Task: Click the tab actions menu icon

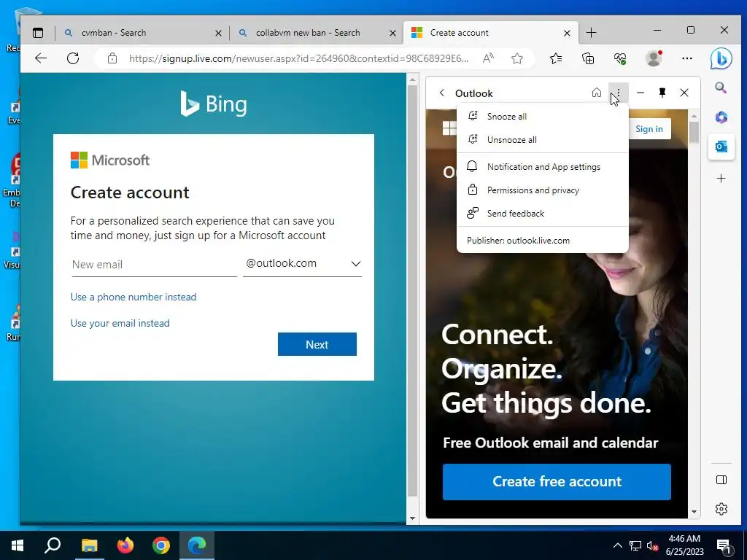Action: click(x=38, y=33)
